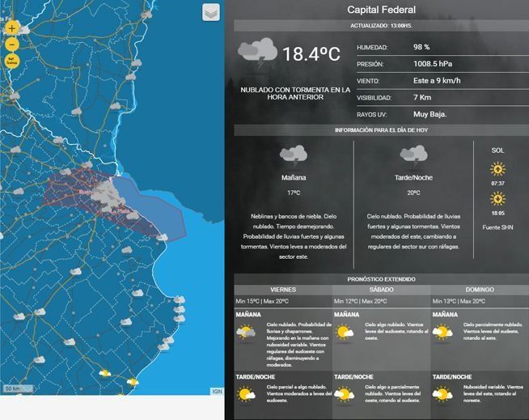Zoom out on the weather map
529x420 pixels.
point(12,44)
